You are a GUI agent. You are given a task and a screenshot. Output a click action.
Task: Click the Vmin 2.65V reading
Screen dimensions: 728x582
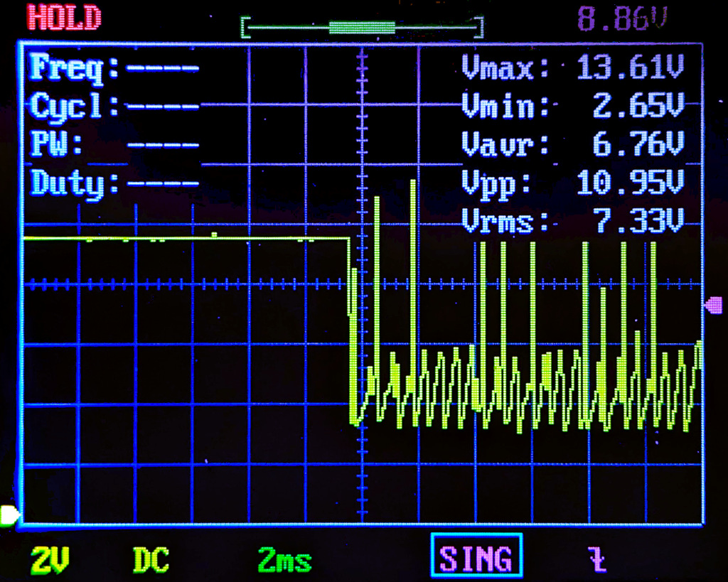click(x=572, y=107)
